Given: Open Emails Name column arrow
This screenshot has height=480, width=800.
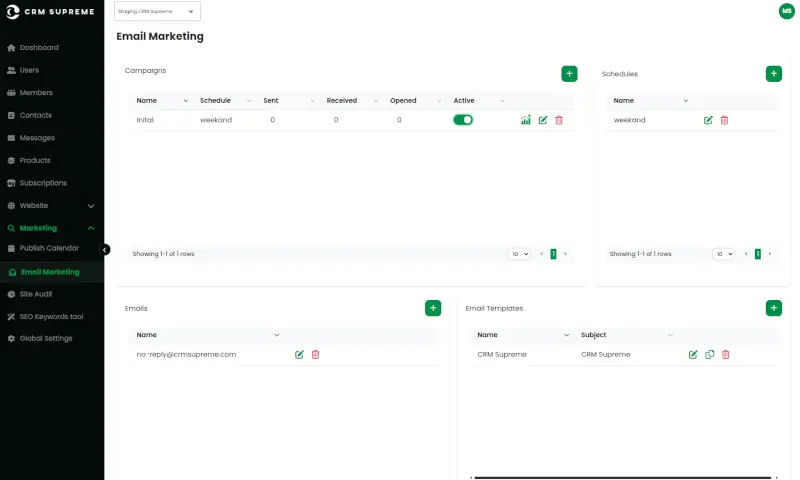Looking at the screenshot, I should coord(277,335).
